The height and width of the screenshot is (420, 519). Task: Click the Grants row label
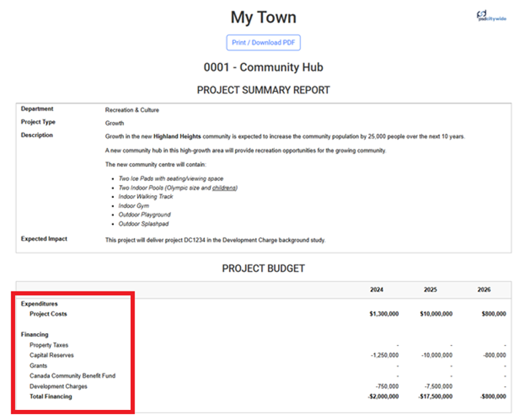click(x=38, y=365)
